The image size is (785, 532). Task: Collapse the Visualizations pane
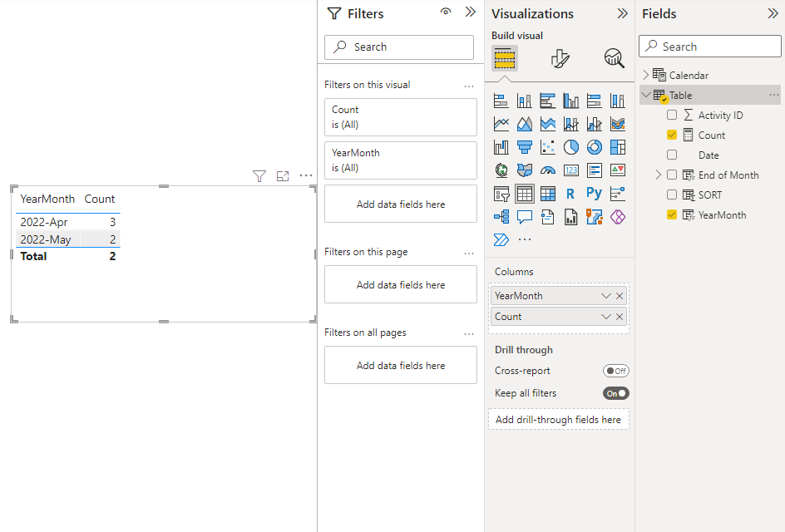(x=622, y=13)
